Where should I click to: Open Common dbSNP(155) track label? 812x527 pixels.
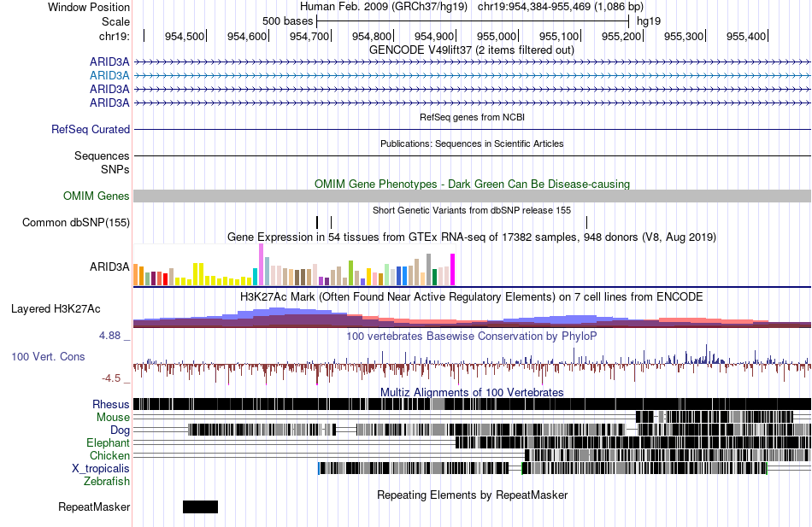[x=76, y=223]
